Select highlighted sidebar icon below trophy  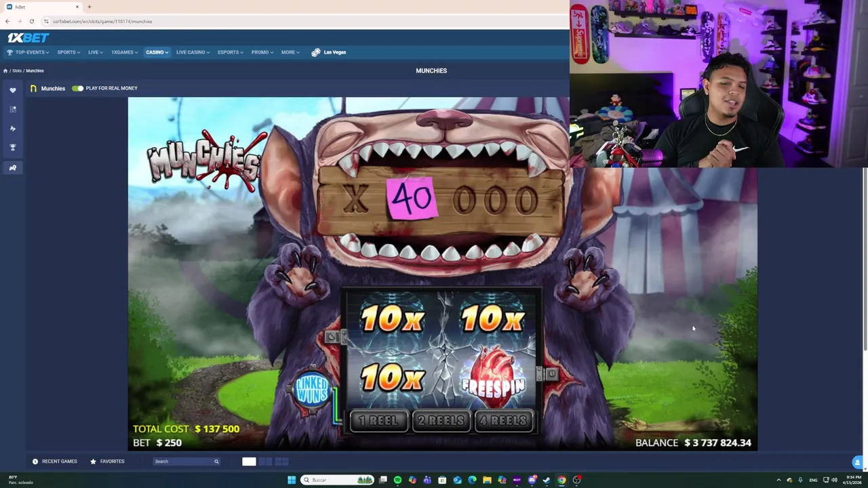click(x=13, y=167)
